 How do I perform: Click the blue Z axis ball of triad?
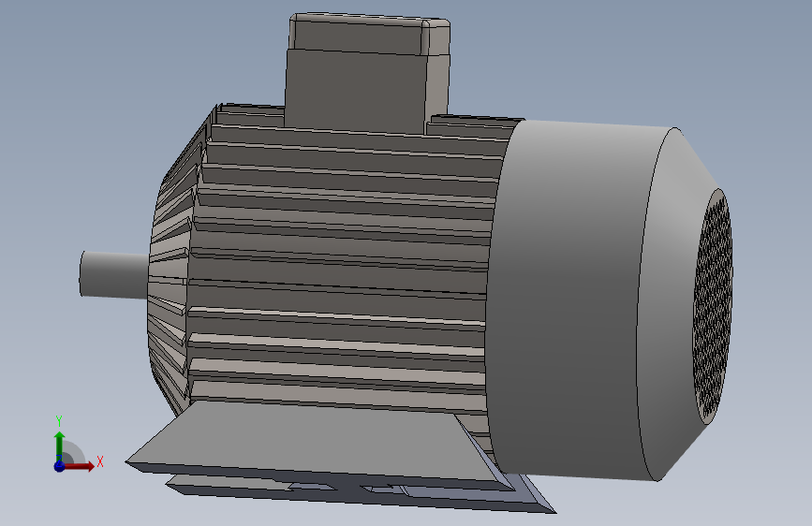click(59, 466)
